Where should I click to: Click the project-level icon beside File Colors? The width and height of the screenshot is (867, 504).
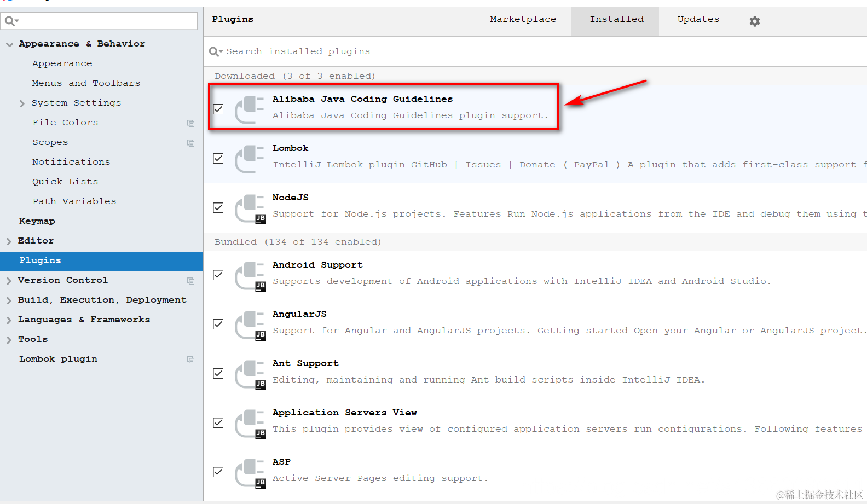click(x=190, y=123)
